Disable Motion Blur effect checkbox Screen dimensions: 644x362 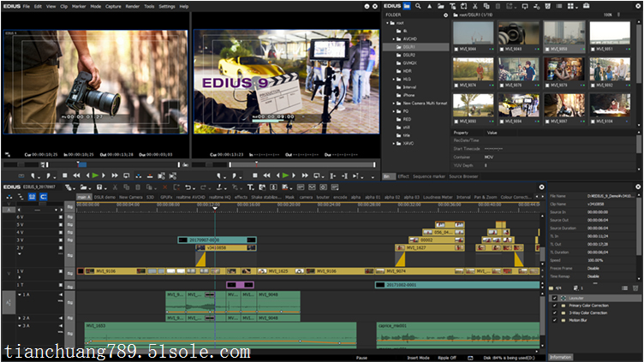click(x=555, y=321)
